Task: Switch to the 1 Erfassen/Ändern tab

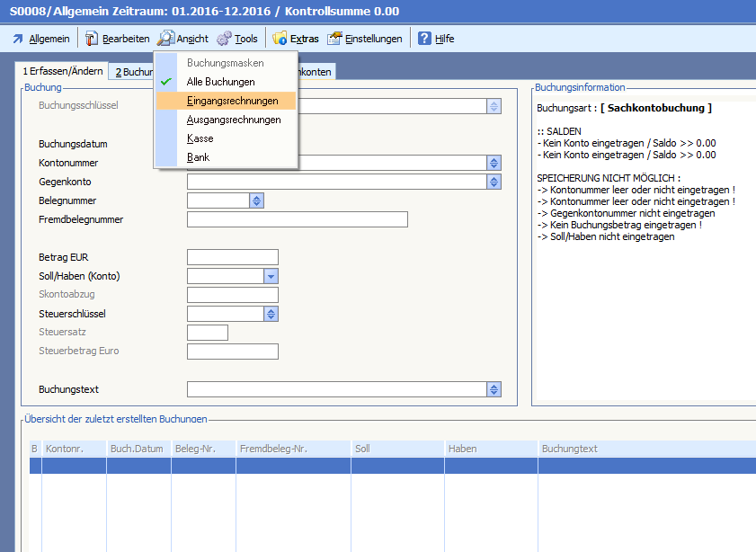Action: [x=62, y=71]
